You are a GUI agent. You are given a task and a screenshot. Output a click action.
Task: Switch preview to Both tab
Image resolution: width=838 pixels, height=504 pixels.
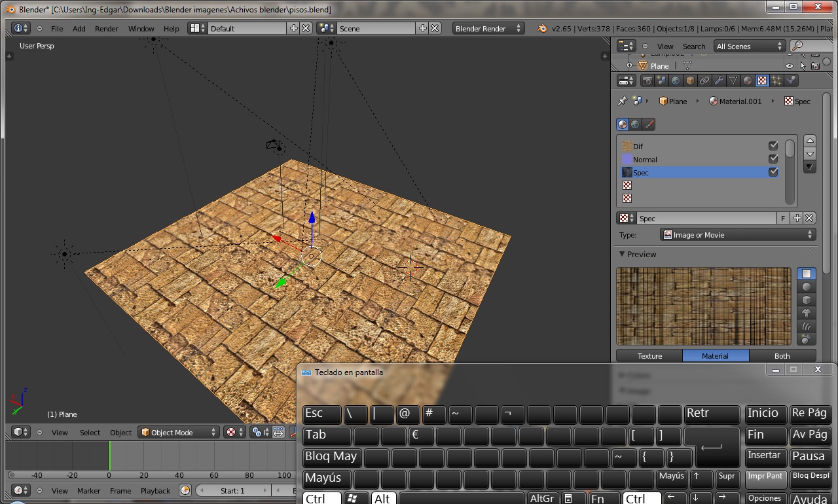[782, 356]
